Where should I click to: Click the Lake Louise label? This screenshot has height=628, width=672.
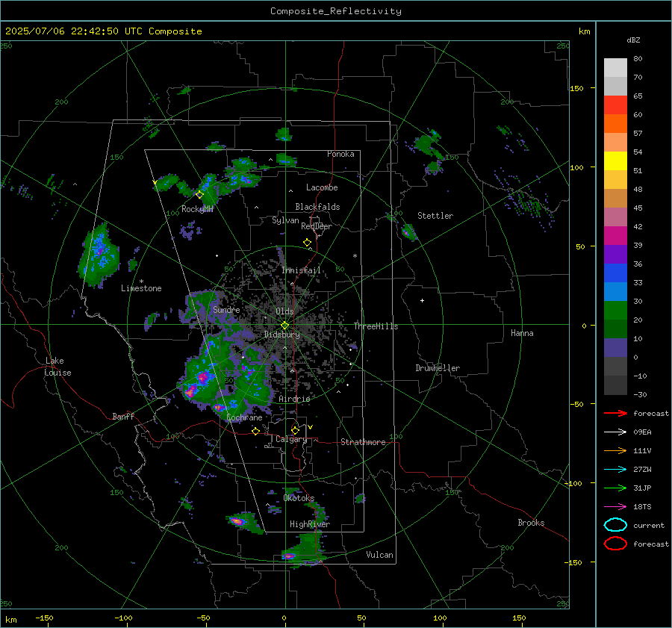click(x=57, y=367)
